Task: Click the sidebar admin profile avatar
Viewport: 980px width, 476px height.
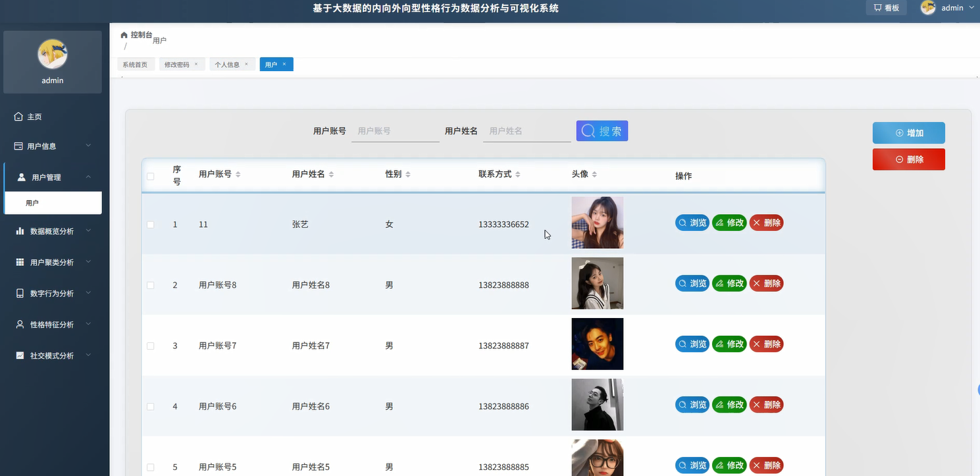Action: 53,54
